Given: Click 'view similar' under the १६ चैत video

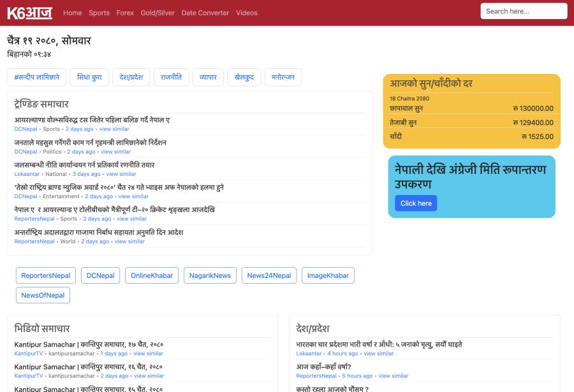Looking at the screenshot, I should point(149,376).
